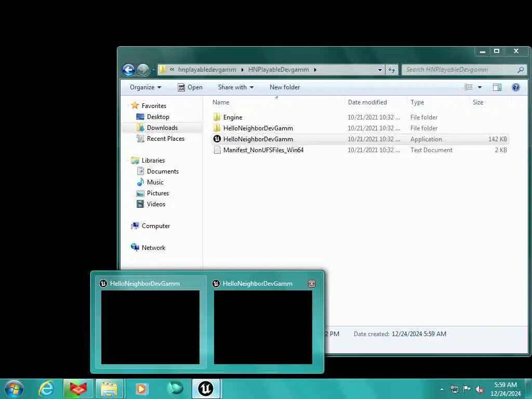Select Favorites in the navigation pane
532x399 pixels.
[x=154, y=106]
